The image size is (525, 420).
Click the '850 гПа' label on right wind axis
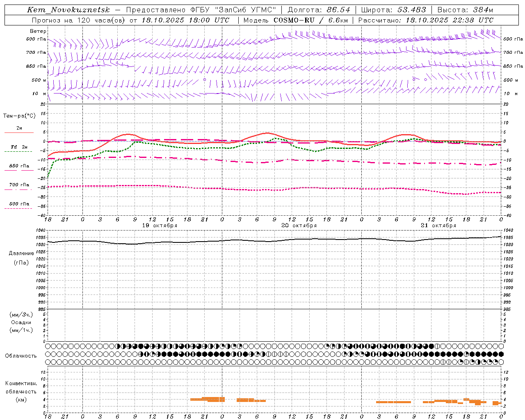tap(513, 66)
